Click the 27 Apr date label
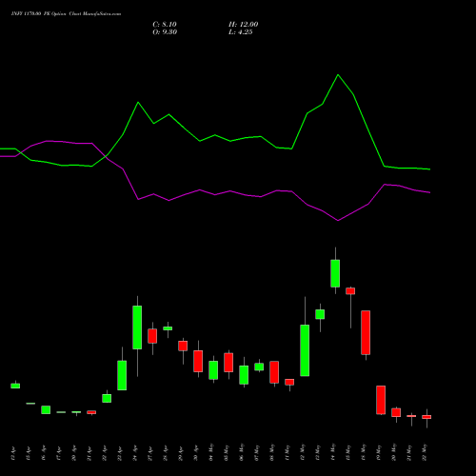 150,453
